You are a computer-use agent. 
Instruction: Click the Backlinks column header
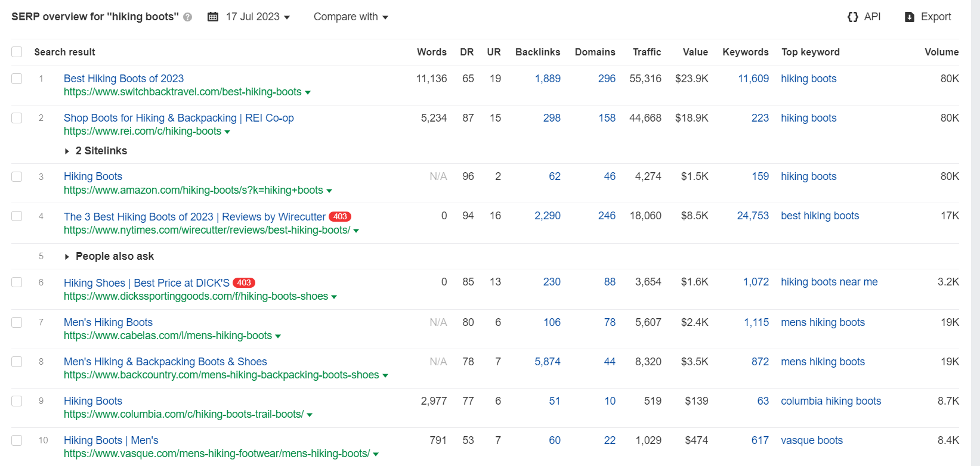click(x=538, y=52)
